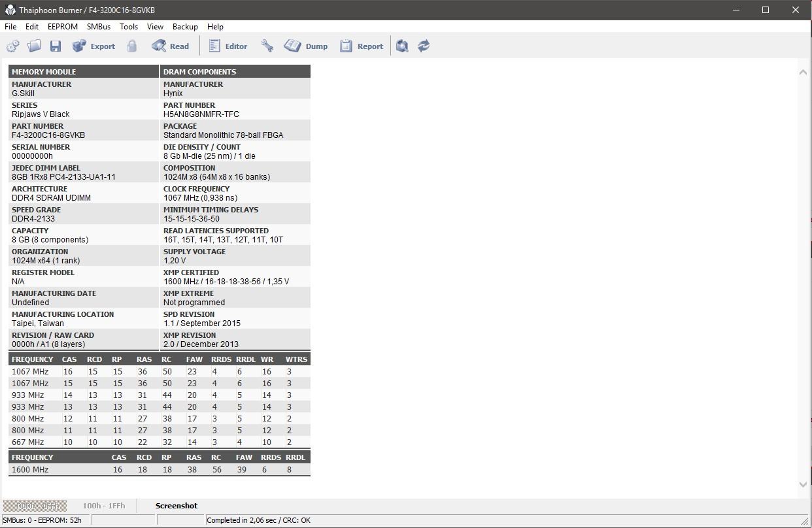Click the scroll up arrow of the report pane
Screen dimensions: 812x528
point(803,72)
